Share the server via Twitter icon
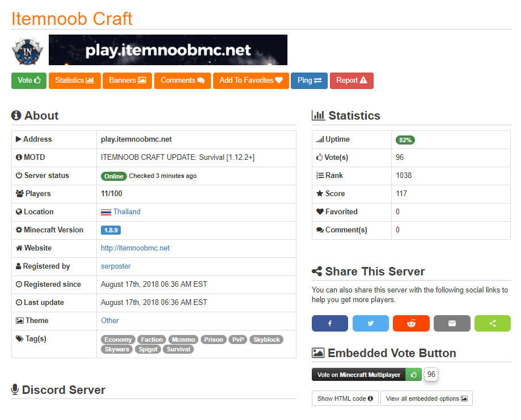 (x=370, y=323)
